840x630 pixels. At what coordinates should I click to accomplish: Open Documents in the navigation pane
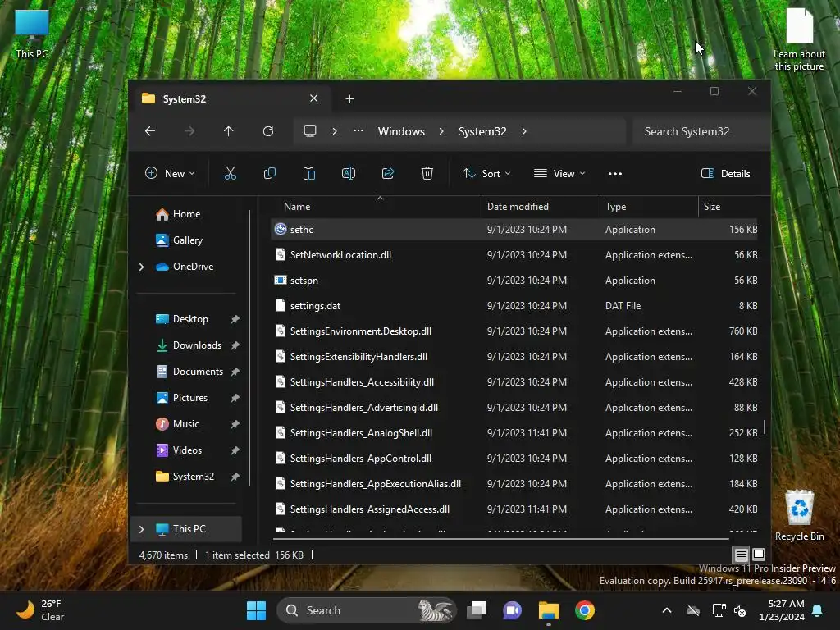[x=198, y=372]
